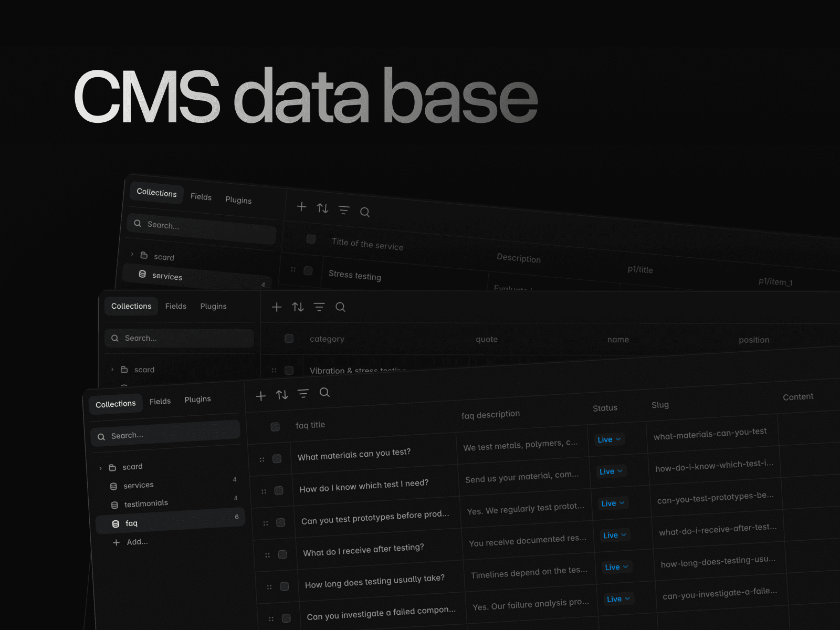Check the box for 'What materials can you test?'

277,459
